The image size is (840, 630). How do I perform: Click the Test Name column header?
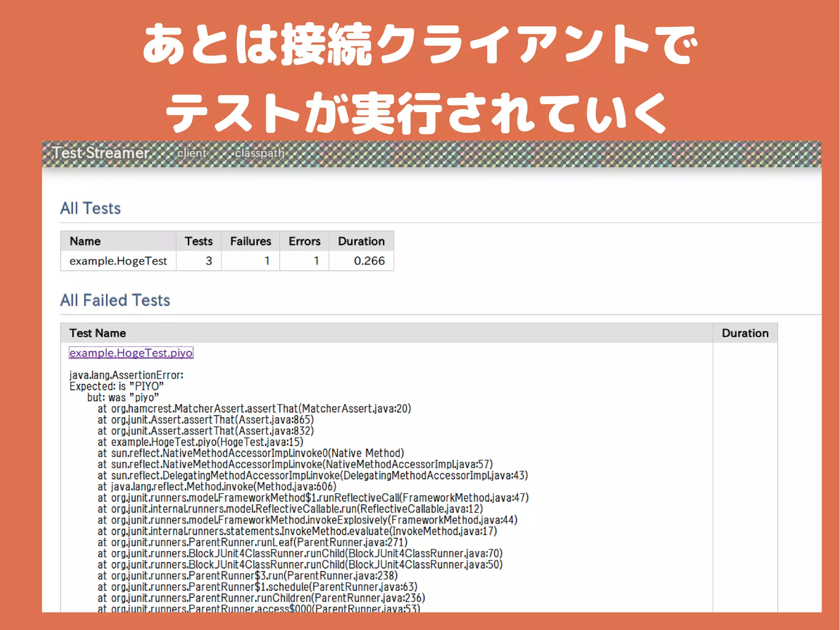[x=386, y=333]
